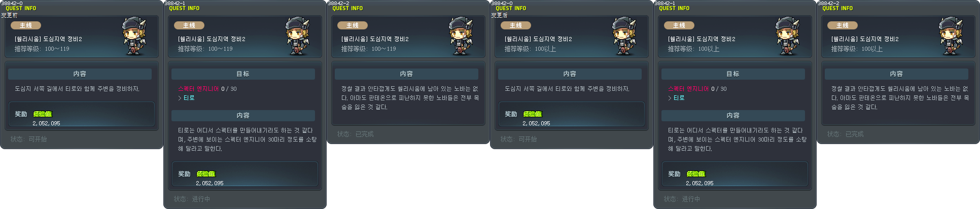The width and height of the screenshot is (980, 209).
Task: Click NPC portrait in 100~119 panel with 进行中 status
Action: 297,36
